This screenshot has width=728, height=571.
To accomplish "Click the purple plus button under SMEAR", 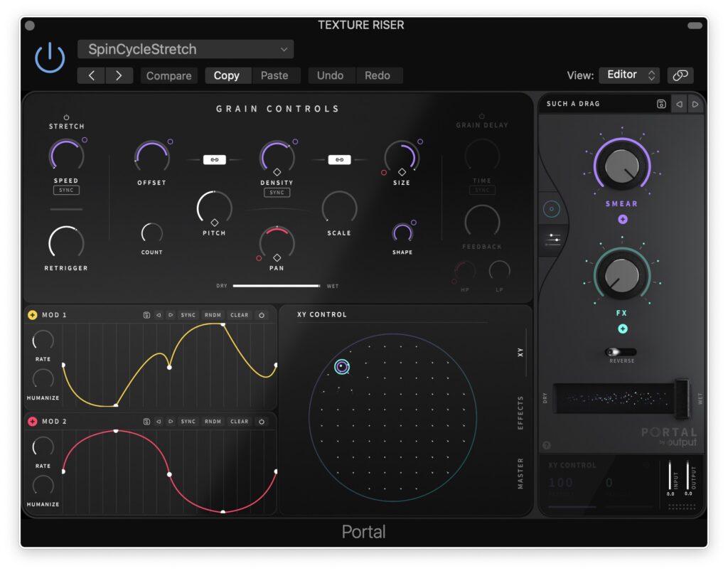I will pos(622,220).
